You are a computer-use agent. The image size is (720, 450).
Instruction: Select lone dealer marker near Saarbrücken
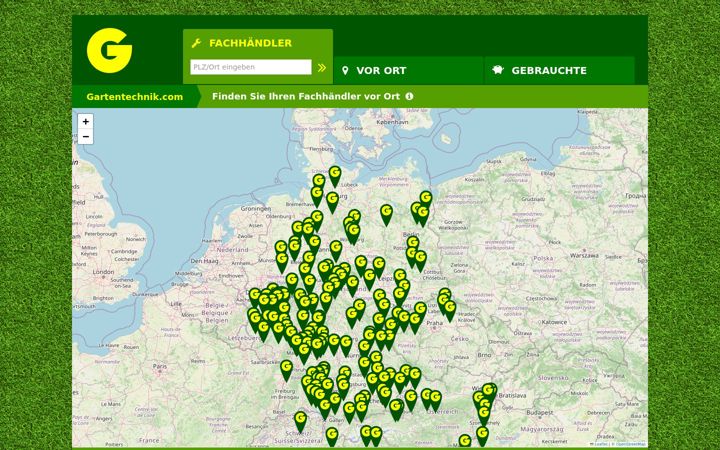286,370
